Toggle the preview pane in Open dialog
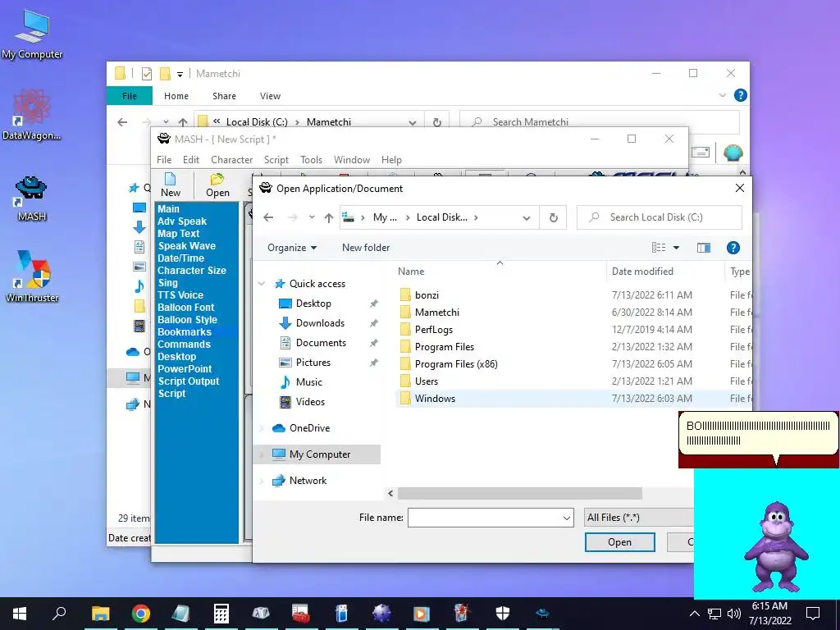This screenshot has width=840, height=630. [703, 248]
